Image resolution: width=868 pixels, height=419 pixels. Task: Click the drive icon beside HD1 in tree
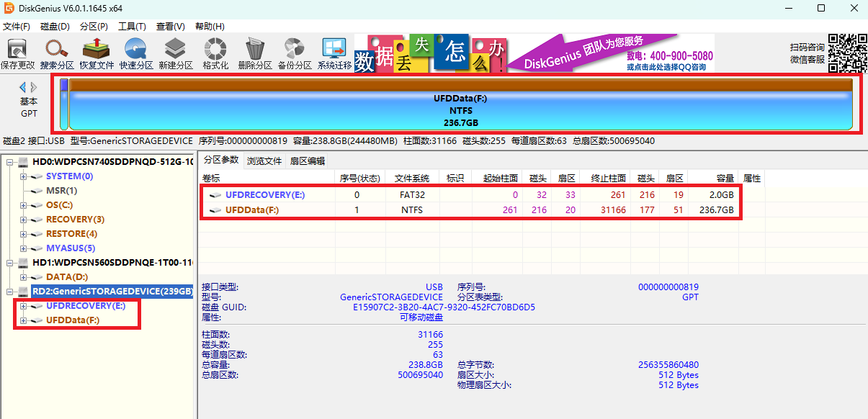tap(24, 263)
